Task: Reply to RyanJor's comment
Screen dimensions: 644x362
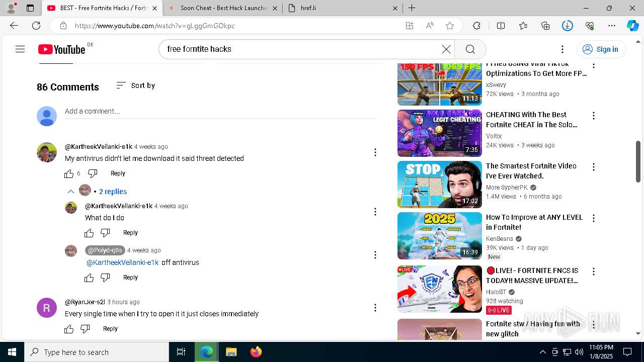Action: [x=110, y=329]
